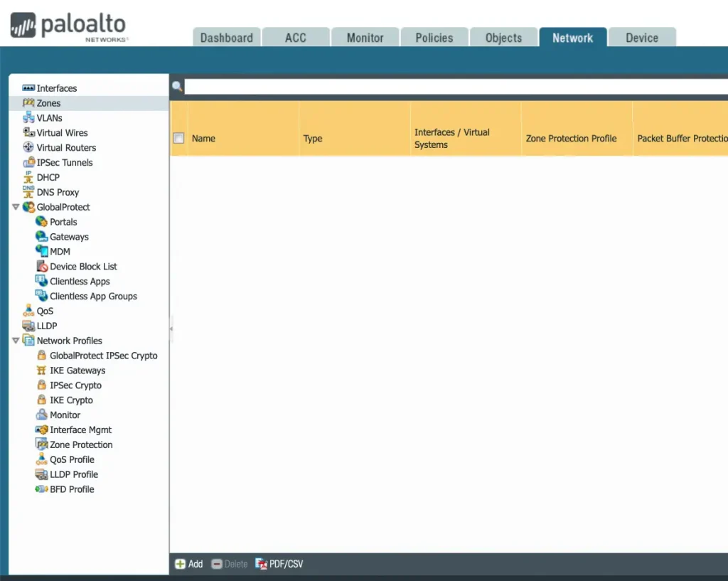Viewport: 728px width, 581px height.
Task: Select Zone Protection in Network Profiles
Action: 81,444
